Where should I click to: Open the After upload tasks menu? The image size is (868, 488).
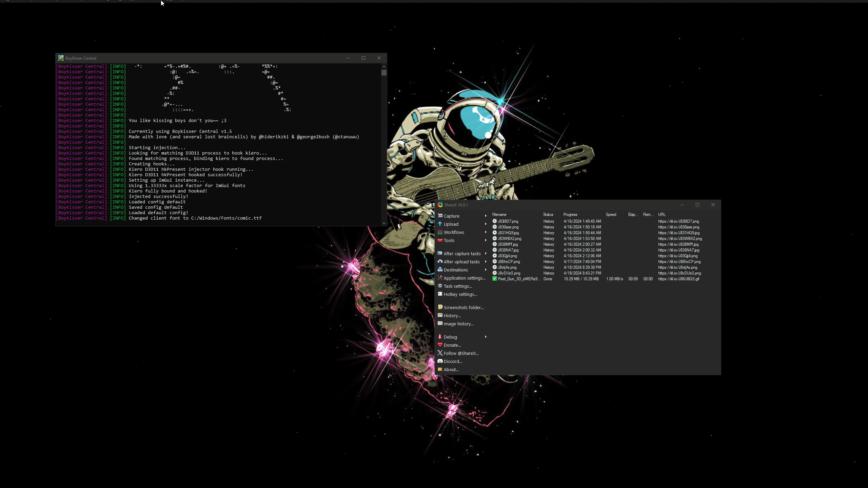[461, 262]
